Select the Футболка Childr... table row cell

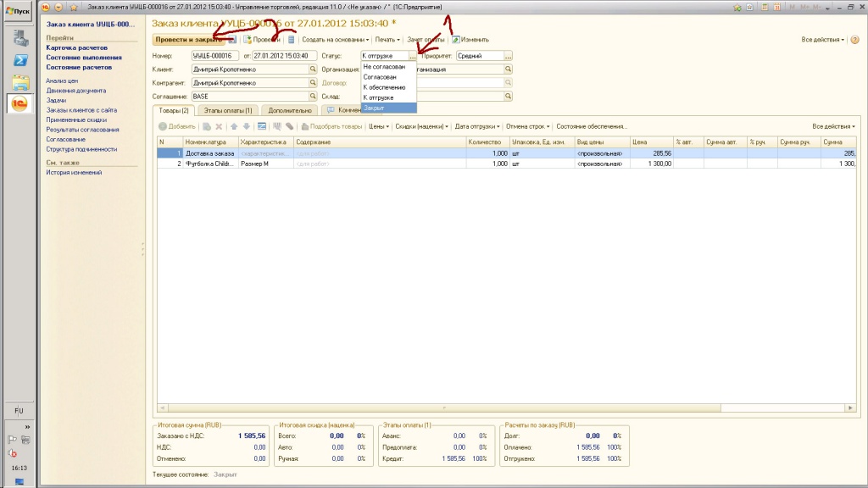(x=210, y=164)
